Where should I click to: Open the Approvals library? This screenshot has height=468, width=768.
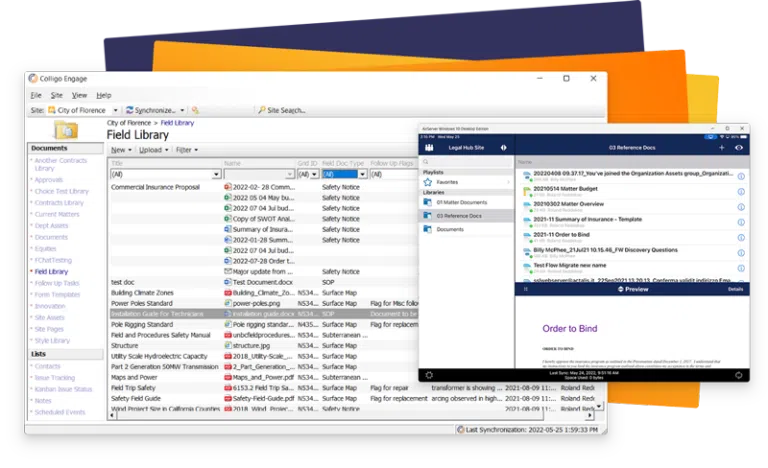(48, 180)
